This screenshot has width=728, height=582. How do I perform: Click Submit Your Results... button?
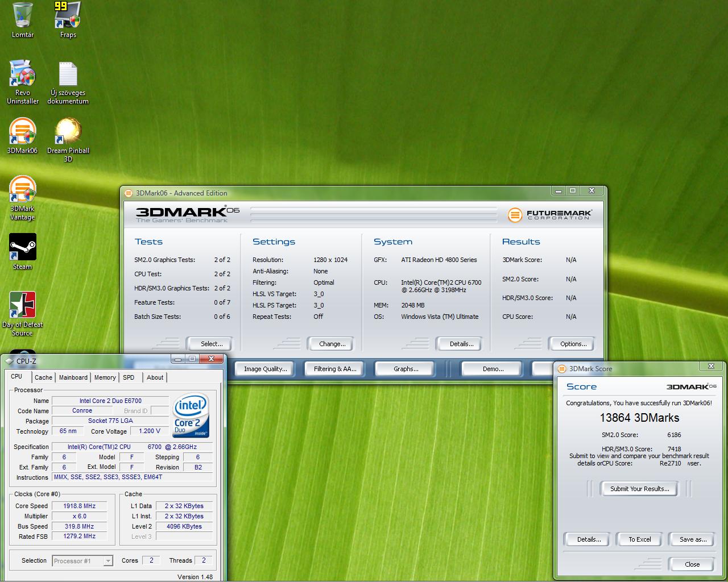click(639, 489)
